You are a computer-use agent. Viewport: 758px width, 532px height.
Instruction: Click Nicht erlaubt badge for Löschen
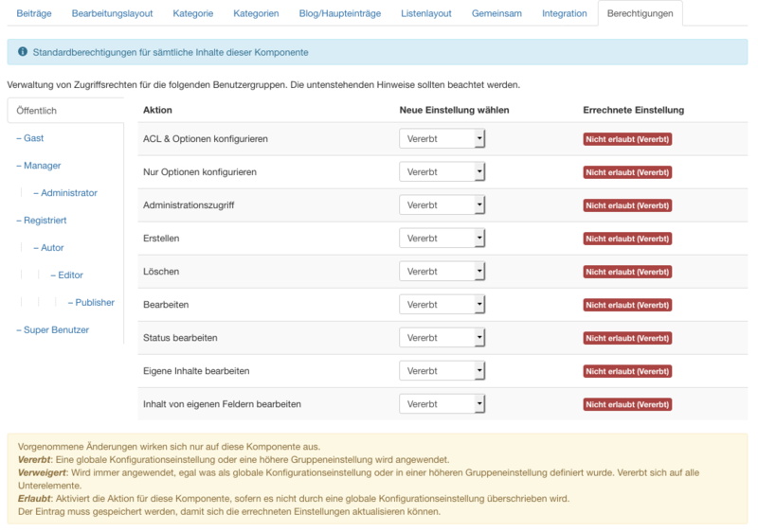click(627, 272)
